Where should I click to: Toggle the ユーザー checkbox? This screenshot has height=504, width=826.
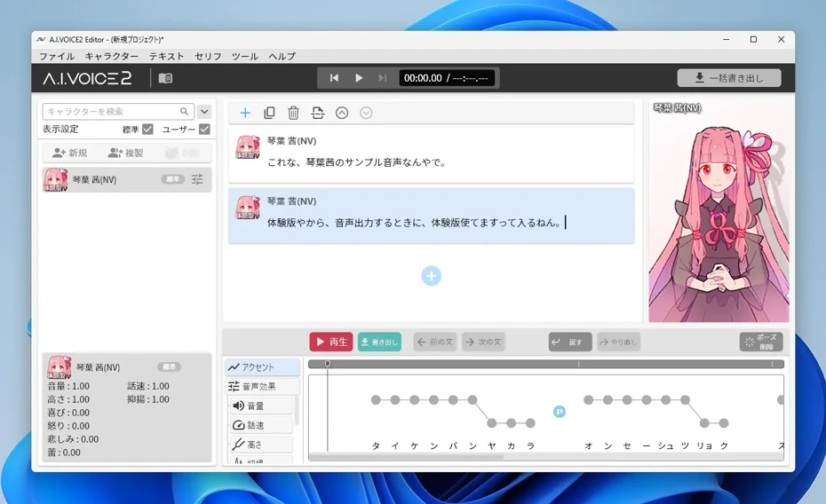click(x=204, y=129)
